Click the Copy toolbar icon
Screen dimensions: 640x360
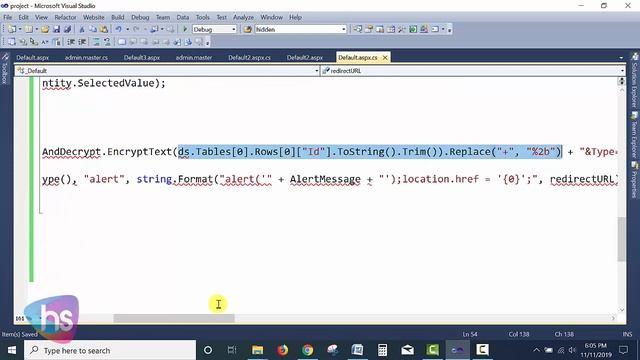93,29
